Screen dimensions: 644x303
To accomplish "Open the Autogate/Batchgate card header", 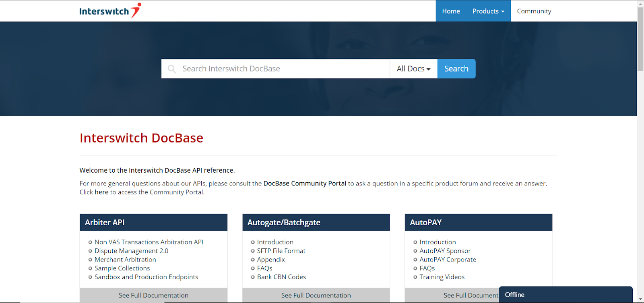I will point(316,223).
